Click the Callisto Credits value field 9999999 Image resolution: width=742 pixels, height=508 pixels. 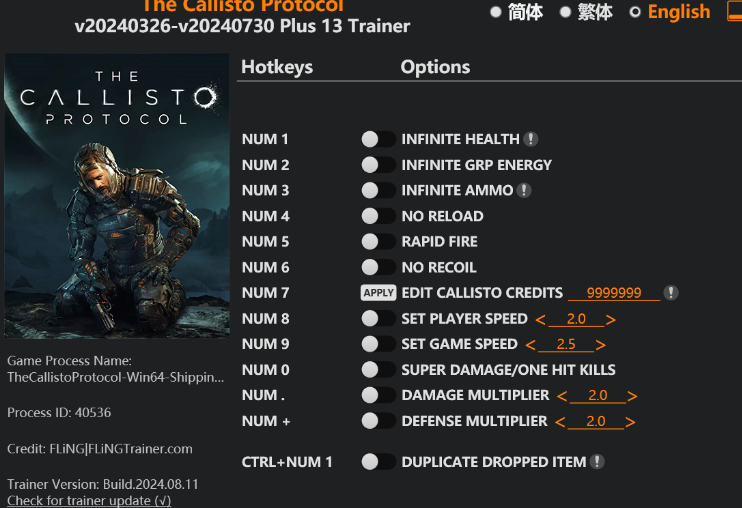[614, 293]
